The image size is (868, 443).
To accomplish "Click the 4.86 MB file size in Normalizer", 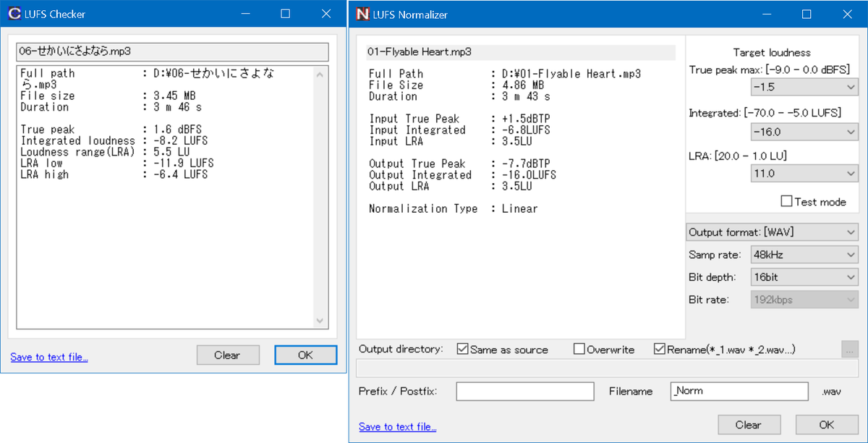I will point(523,85).
